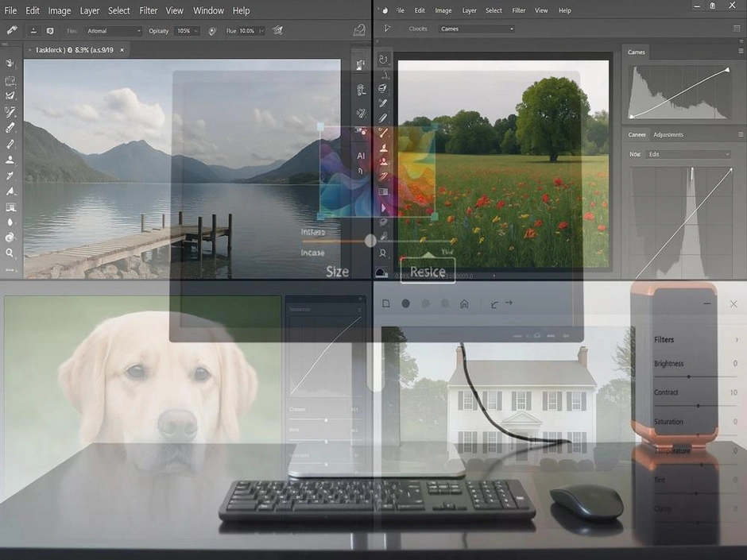Select the Lasso tool
Screen dimensions: 747x560
click(10, 96)
